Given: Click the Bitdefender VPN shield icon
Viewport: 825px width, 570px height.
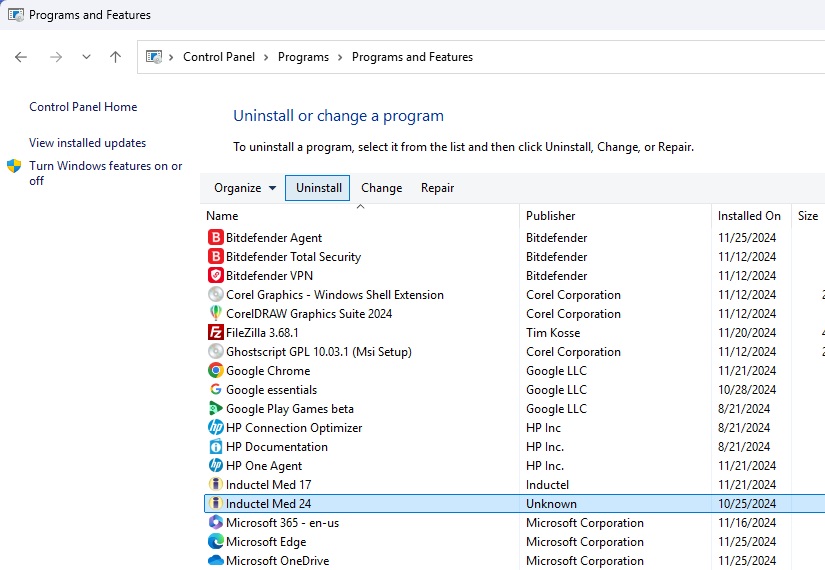Looking at the screenshot, I should 215,276.
